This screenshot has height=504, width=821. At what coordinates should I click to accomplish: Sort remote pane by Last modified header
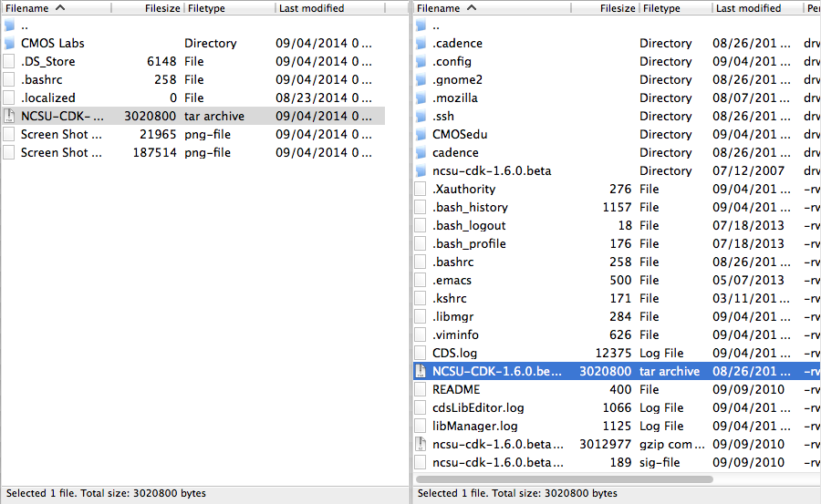(x=756, y=8)
